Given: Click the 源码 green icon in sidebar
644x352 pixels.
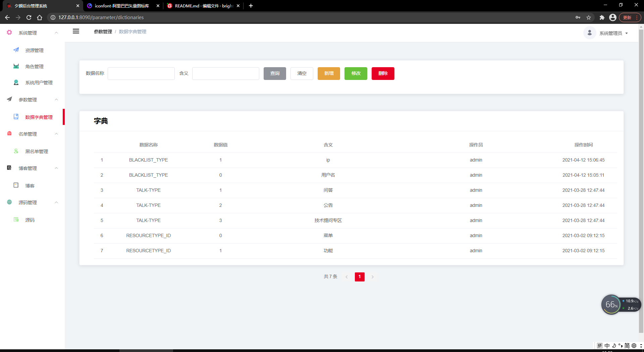Looking at the screenshot, I should click(16, 220).
